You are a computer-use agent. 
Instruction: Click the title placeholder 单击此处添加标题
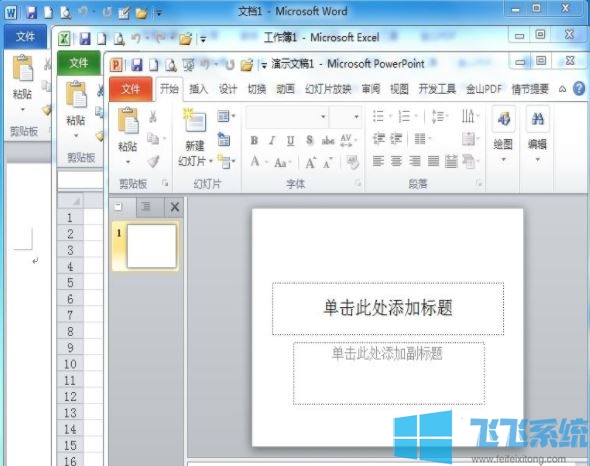click(x=388, y=308)
